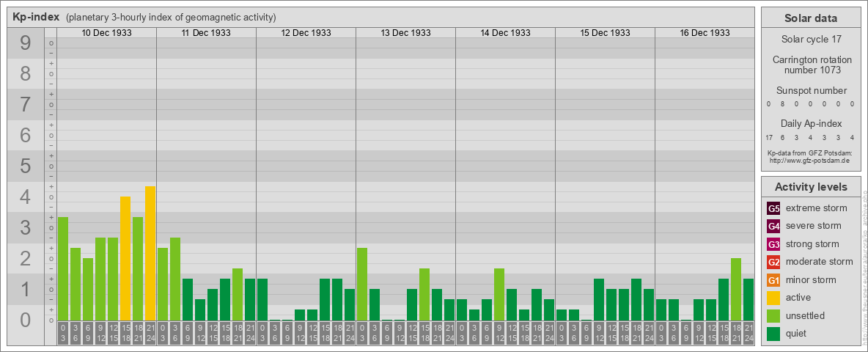The width and height of the screenshot is (868, 352).
Task: Click the 15 Dec 1933 date header
Action: coord(605,33)
